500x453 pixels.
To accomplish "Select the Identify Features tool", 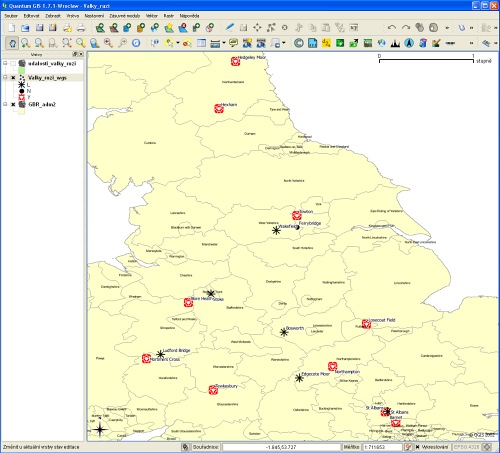I will [x=155, y=43].
